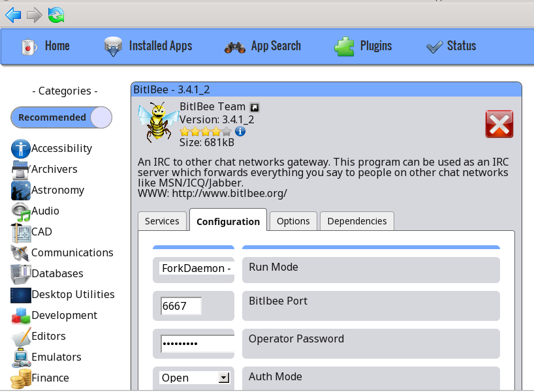Click the gray forward arrow

(x=35, y=15)
